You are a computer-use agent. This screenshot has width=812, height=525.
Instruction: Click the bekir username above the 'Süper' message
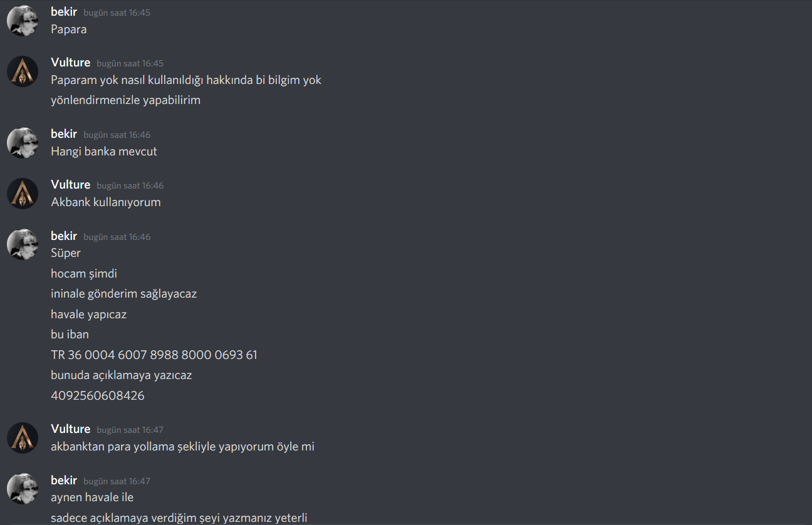[64, 236]
